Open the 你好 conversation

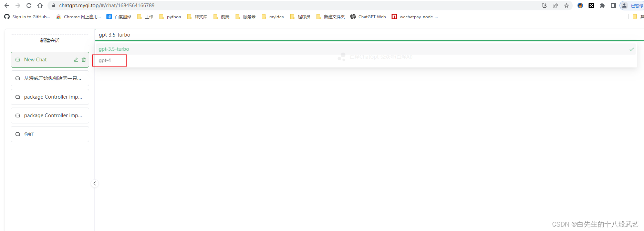pos(50,134)
